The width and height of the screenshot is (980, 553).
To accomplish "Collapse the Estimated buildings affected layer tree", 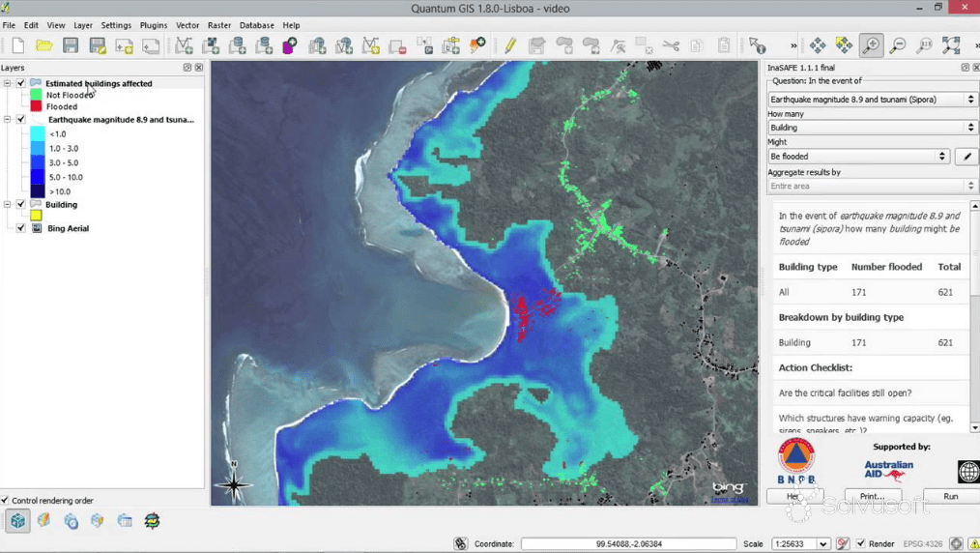I will click(7, 83).
